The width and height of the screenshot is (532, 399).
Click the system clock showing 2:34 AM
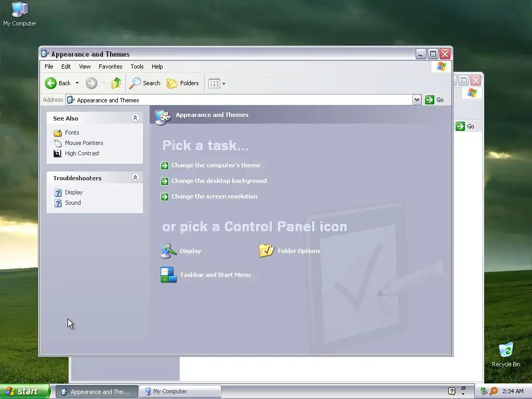coord(513,391)
